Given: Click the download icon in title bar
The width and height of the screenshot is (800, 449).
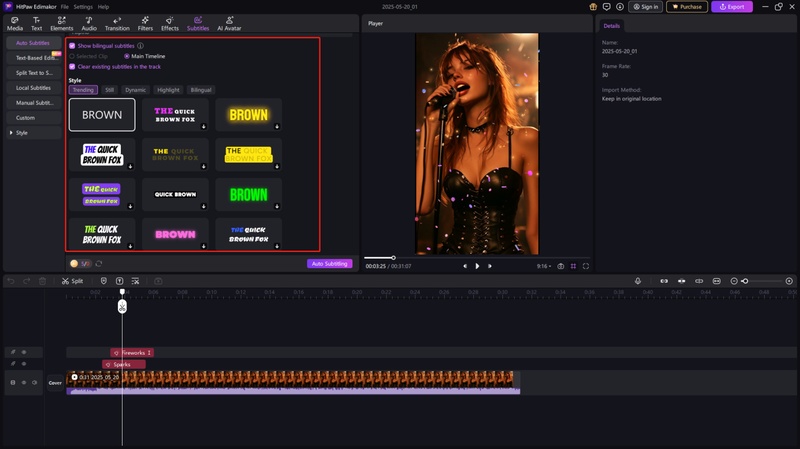Looking at the screenshot, I should click(x=619, y=7).
